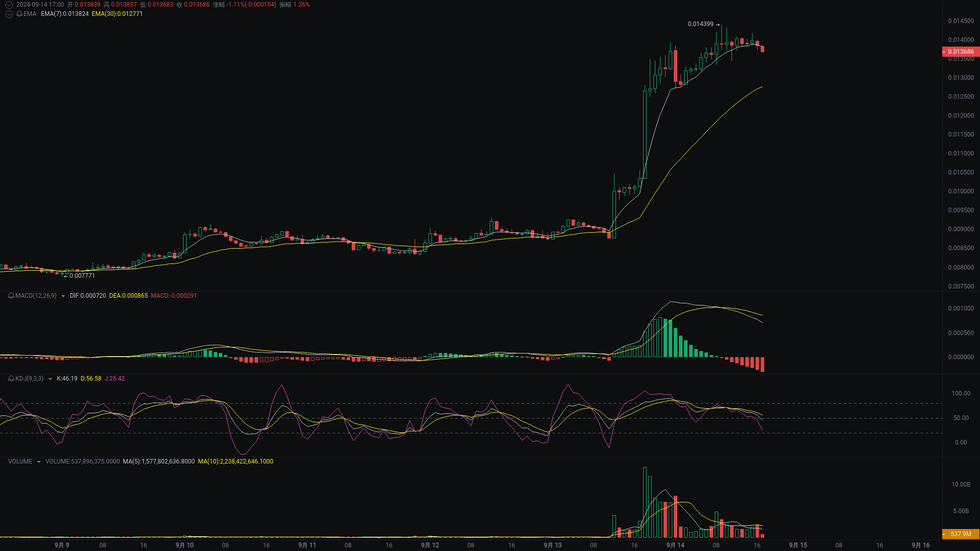Click the circular chevron before the date row
This screenshot has height=551, width=980.
tap(8, 4)
